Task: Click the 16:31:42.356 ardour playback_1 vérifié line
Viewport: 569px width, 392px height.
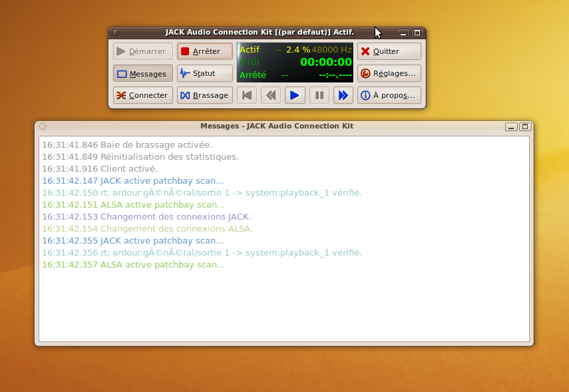Action: click(202, 253)
